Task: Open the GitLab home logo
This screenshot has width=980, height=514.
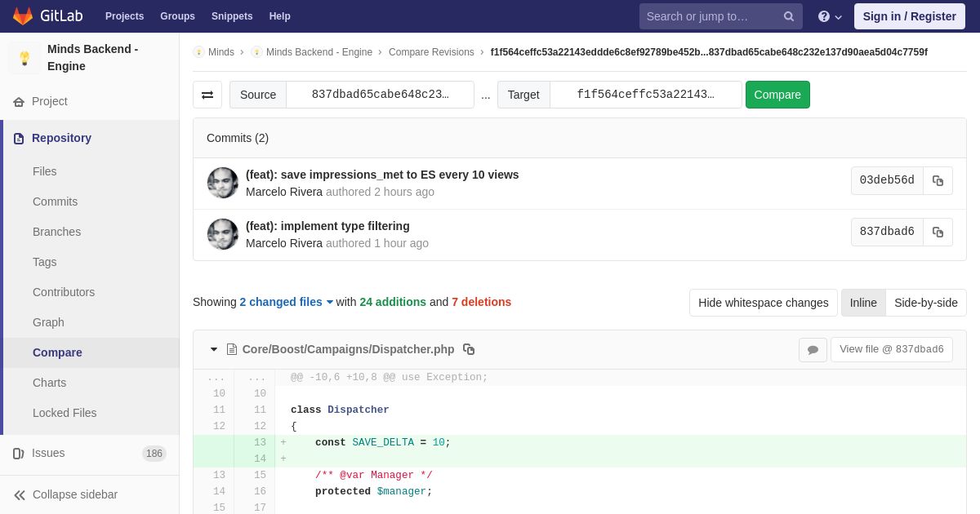Action: point(47,16)
